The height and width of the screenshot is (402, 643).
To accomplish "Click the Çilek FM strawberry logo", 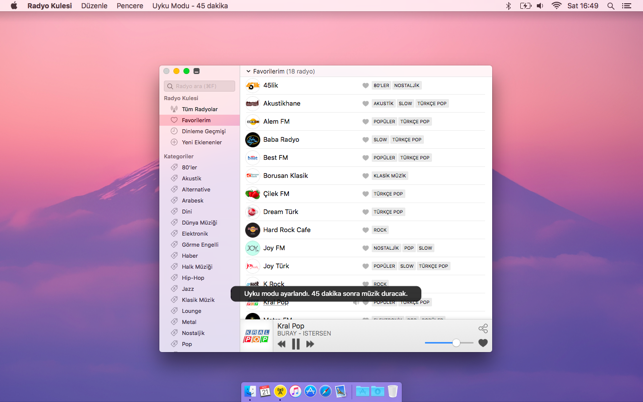I will tap(253, 194).
